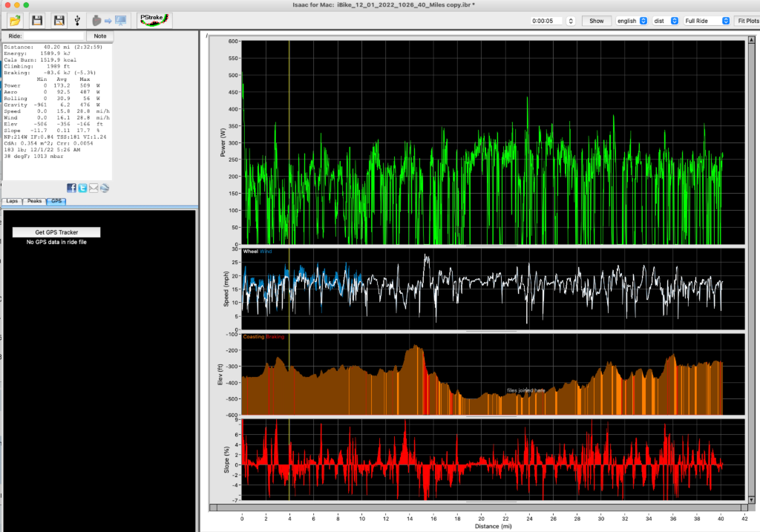
Task: Switch to the Peaks tab
Action: click(33, 200)
